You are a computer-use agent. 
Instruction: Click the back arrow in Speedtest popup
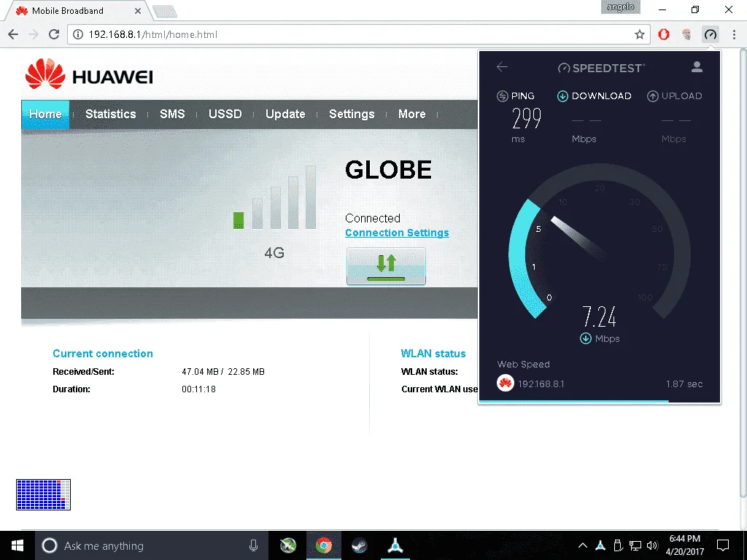502,66
